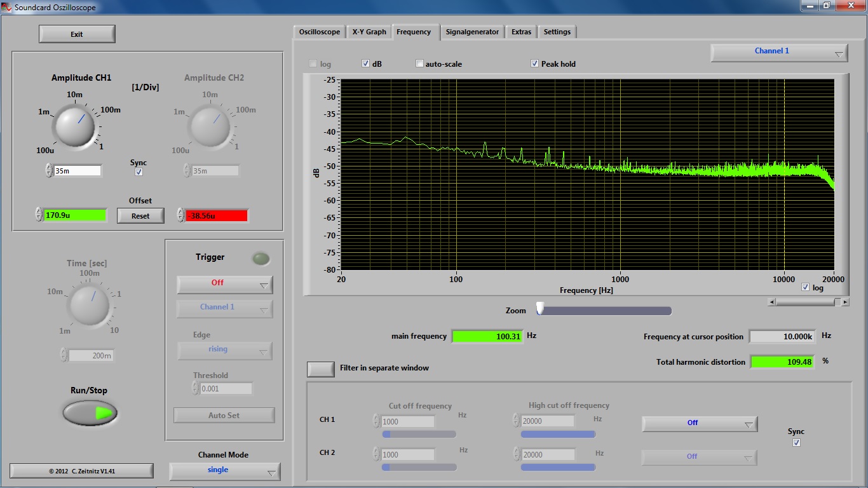
Task: Open the Channel 1 display dropdown
Action: (x=778, y=53)
